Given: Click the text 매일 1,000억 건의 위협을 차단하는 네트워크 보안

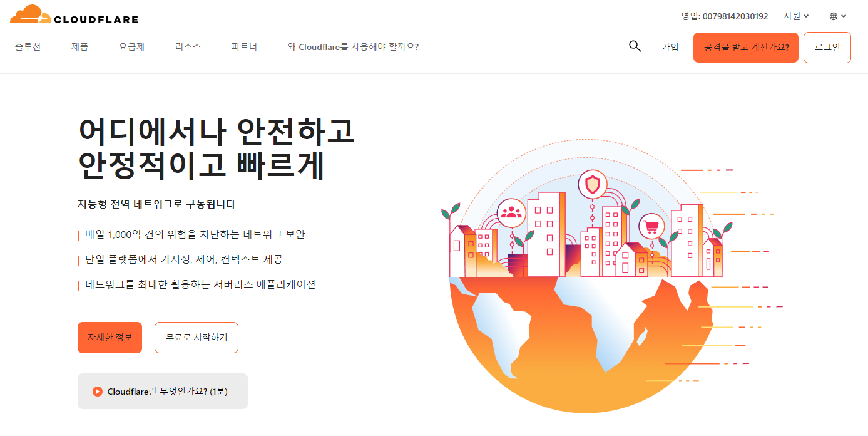Looking at the screenshot, I should point(195,234).
